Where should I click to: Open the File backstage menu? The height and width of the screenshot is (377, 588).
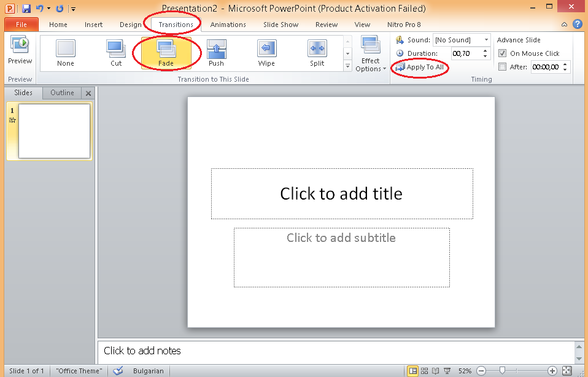[x=21, y=25]
